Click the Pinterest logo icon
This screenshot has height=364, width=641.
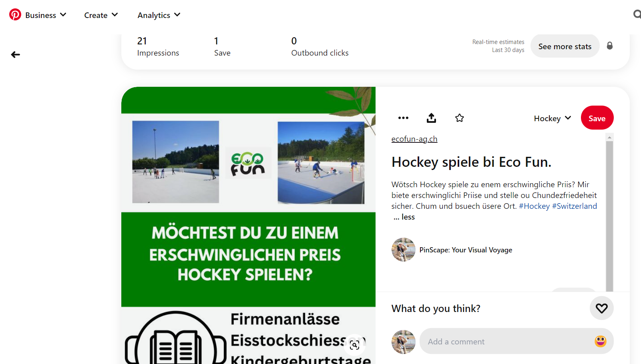[15, 15]
